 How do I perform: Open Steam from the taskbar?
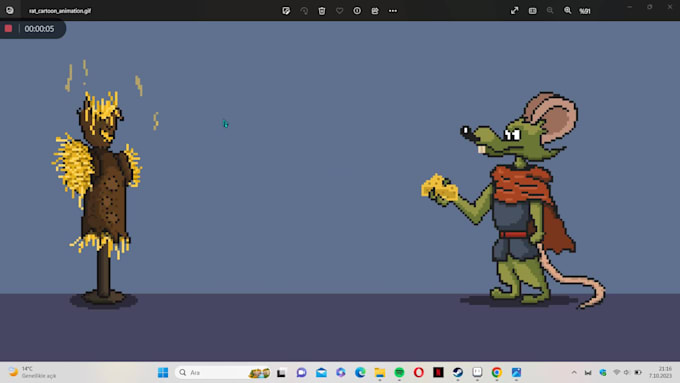(458, 373)
